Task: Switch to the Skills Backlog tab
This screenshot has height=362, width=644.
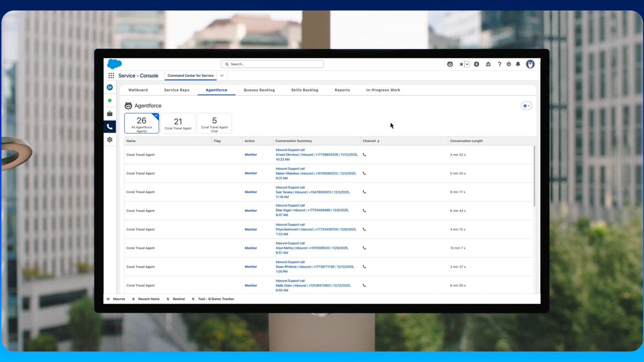Action: (x=305, y=90)
